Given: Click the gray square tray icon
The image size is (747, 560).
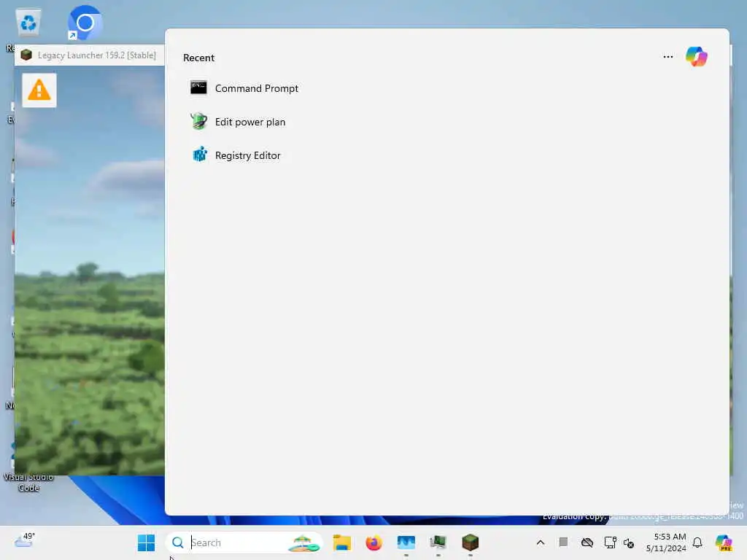Looking at the screenshot, I should click(x=563, y=542).
